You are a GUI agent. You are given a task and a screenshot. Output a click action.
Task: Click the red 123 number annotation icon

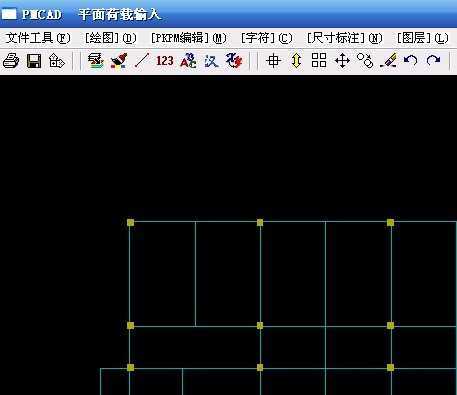tap(165, 61)
